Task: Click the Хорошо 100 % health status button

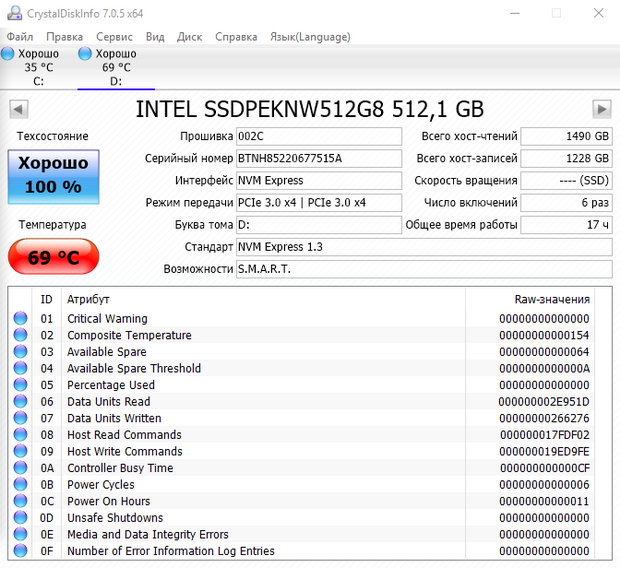Action: [53, 176]
